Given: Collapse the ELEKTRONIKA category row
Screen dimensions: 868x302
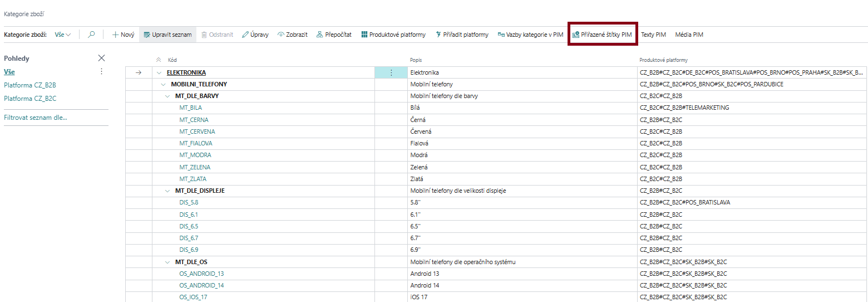Looking at the screenshot, I should tap(159, 72).
